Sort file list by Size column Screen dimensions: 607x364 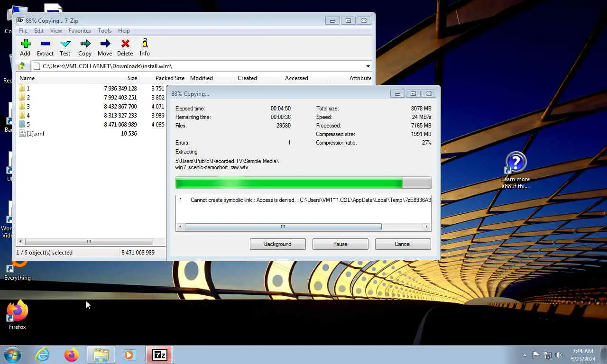[116, 78]
